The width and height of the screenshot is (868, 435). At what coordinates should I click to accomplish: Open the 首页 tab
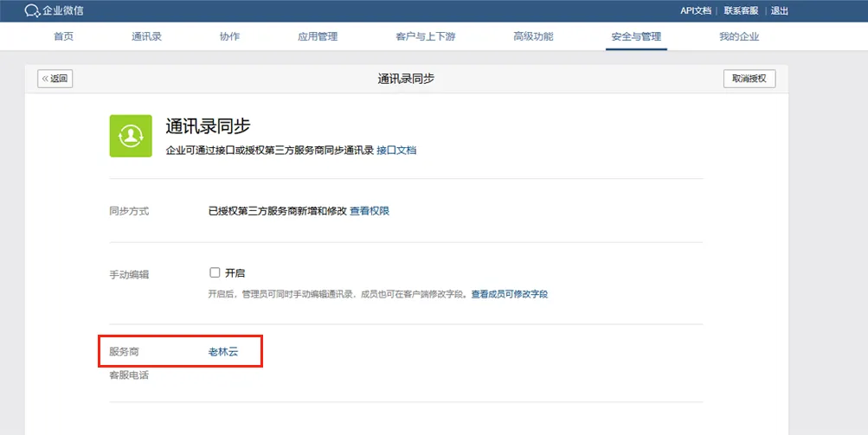point(64,36)
